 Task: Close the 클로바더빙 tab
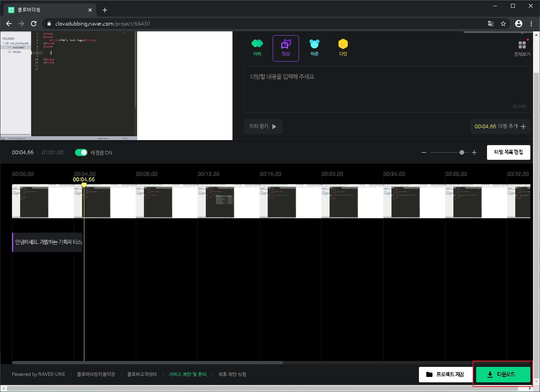[90, 10]
